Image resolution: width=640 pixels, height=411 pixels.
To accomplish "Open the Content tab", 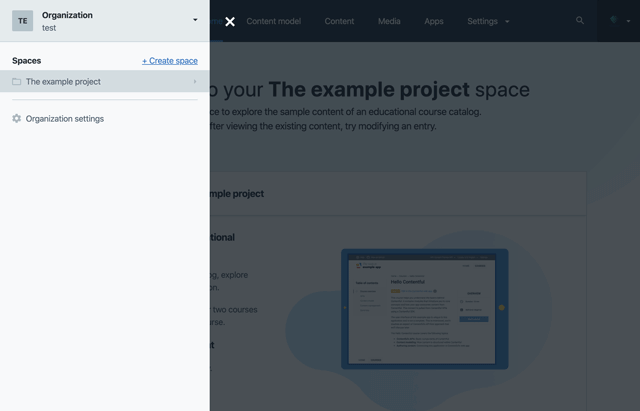I will [x=339, y=21].
